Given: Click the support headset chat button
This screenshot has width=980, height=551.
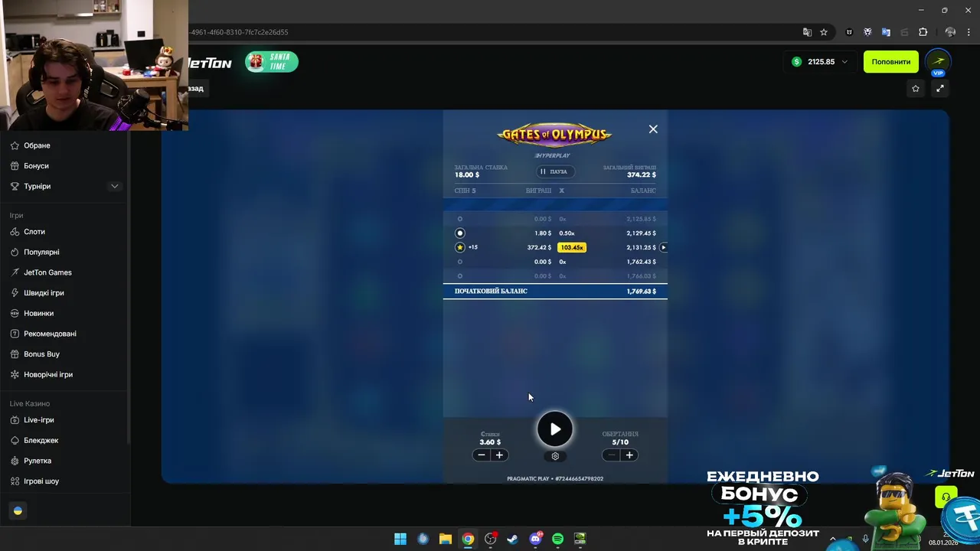Looking at the screenshot, I should pyautogui.click(x=946, y=497).
